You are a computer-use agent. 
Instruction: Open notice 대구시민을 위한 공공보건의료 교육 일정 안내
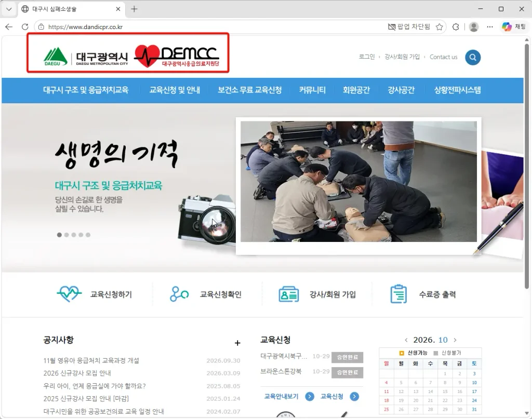click(103, 411)
